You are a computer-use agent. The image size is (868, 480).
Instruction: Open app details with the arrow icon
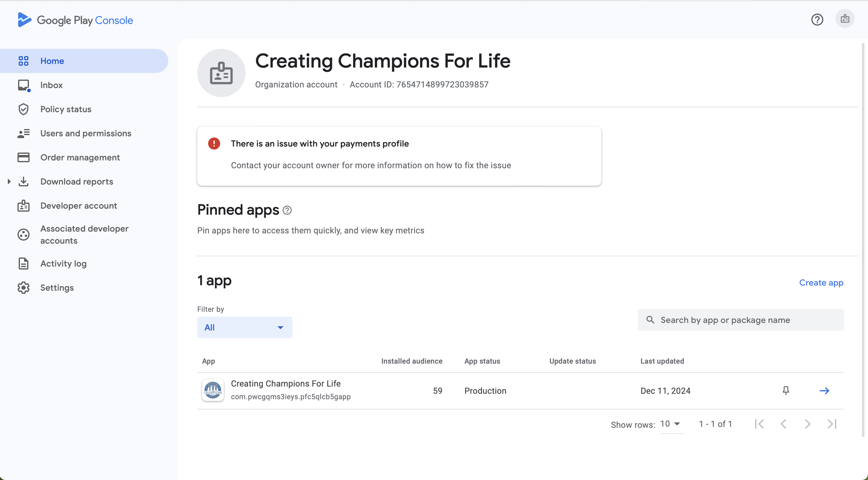pos(824,390)
